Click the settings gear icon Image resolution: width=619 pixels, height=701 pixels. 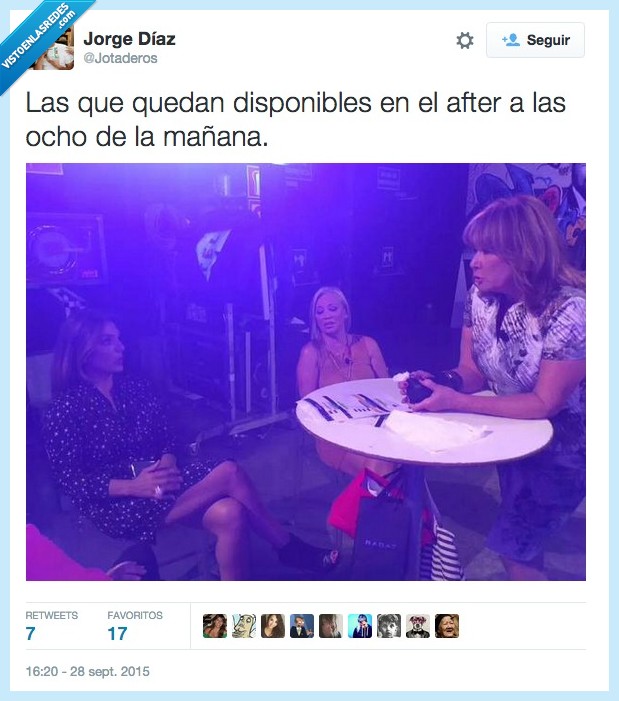(x=465, y=40)
